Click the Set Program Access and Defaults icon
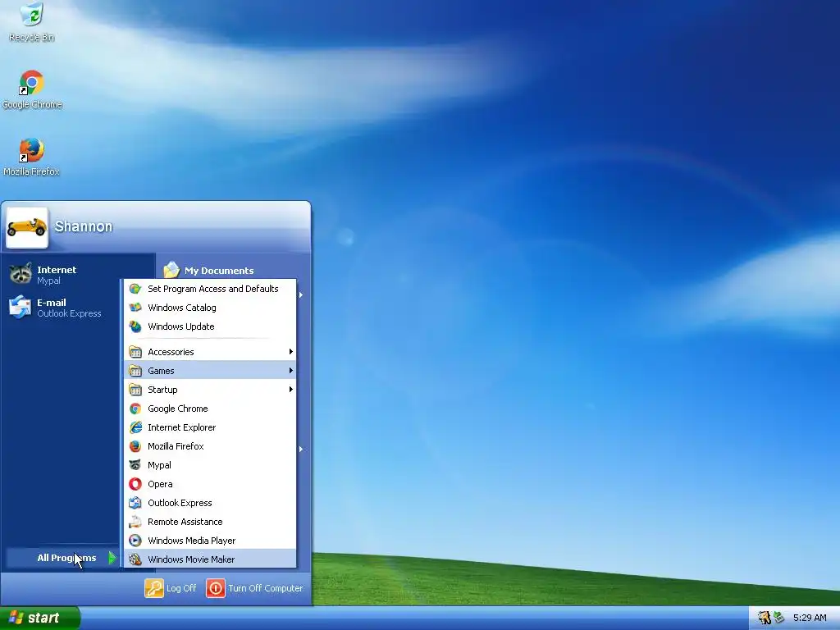 click(135, 289)
